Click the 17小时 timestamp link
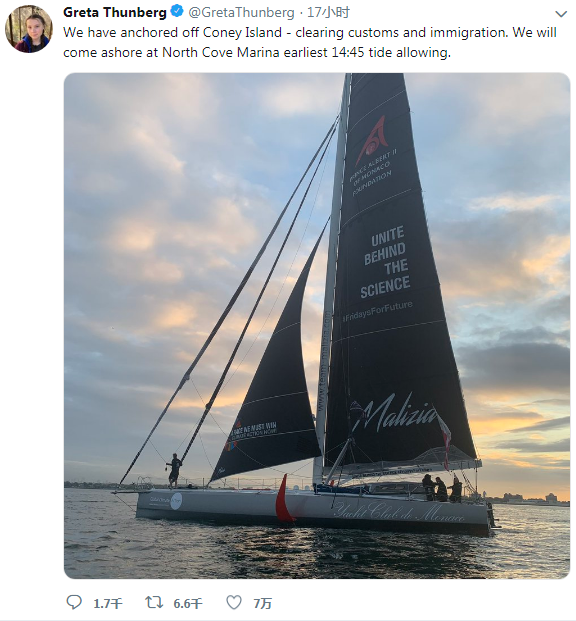 328,13
